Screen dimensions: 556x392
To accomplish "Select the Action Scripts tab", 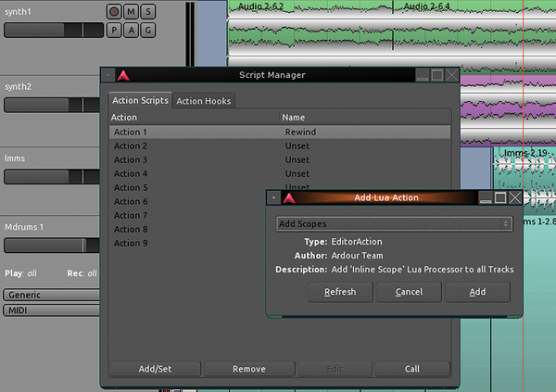I will (x=140, y=100).
